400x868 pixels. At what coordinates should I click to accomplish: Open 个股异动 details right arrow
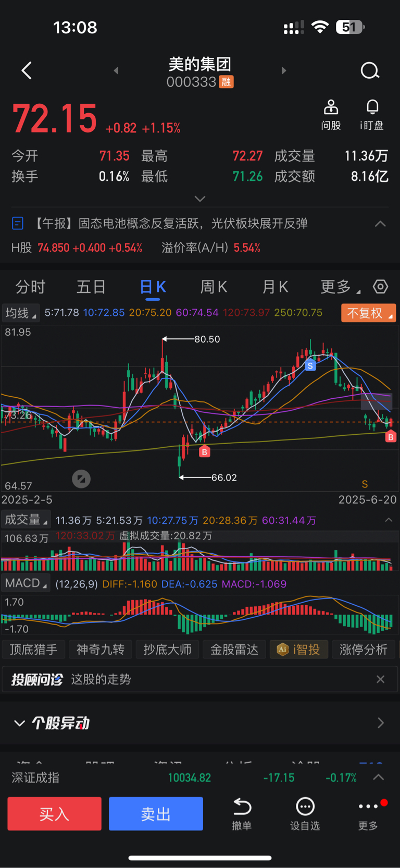pyautogui.click(x=381, y=723)
